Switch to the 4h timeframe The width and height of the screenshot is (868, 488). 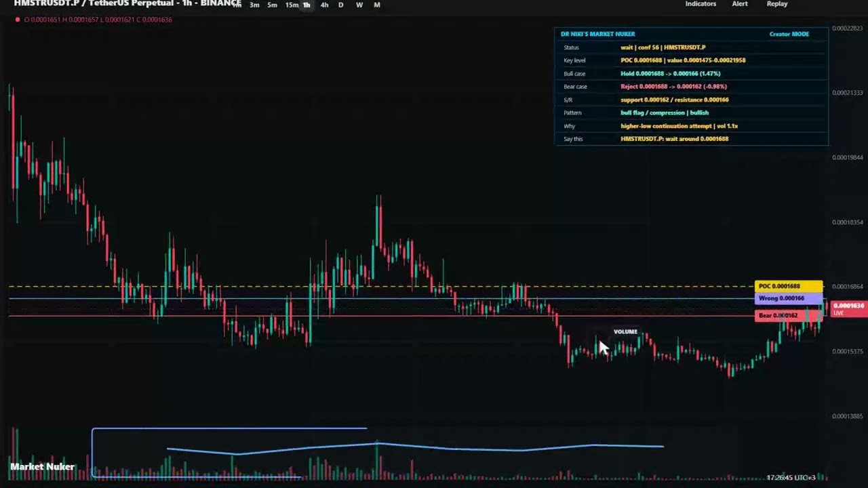324,5
